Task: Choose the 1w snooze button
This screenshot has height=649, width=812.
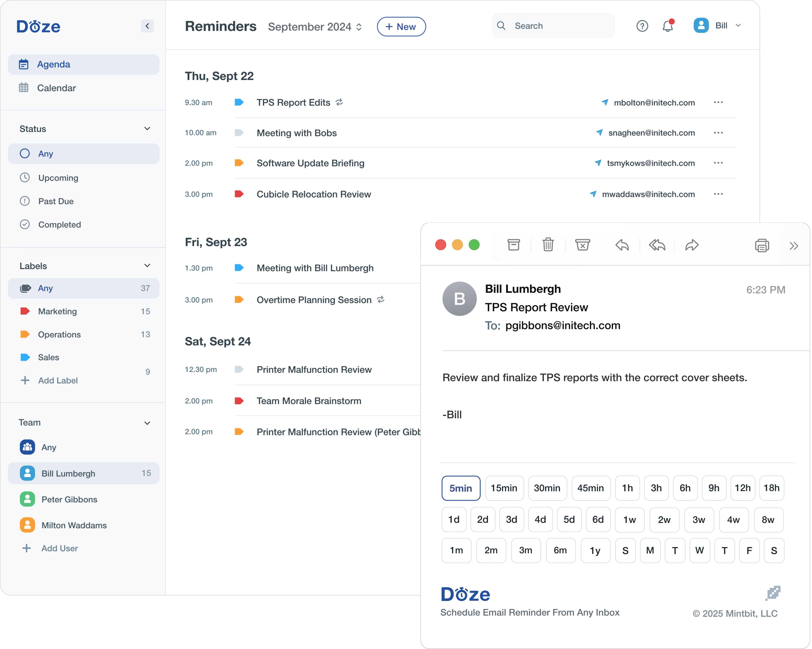Action: (629, 520)
